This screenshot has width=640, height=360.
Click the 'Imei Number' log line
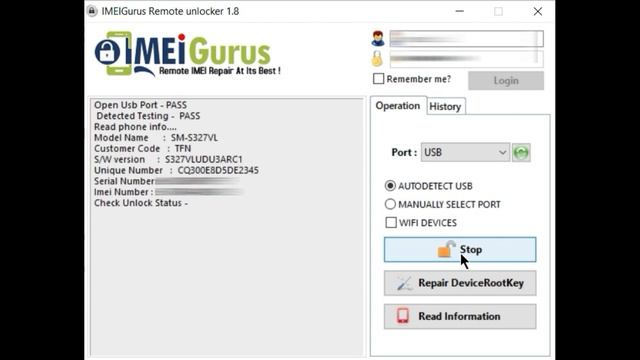pos(168,192)
